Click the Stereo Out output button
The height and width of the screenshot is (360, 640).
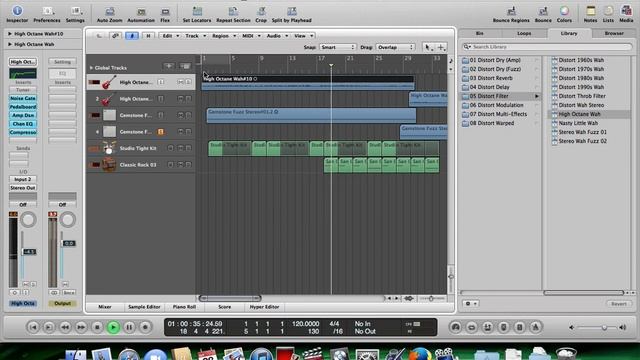(23, 188)
